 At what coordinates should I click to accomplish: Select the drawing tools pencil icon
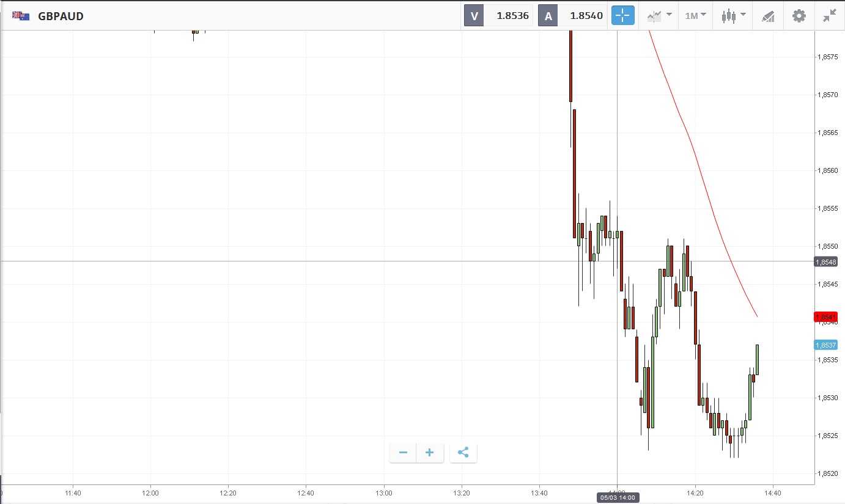(768, 16)
